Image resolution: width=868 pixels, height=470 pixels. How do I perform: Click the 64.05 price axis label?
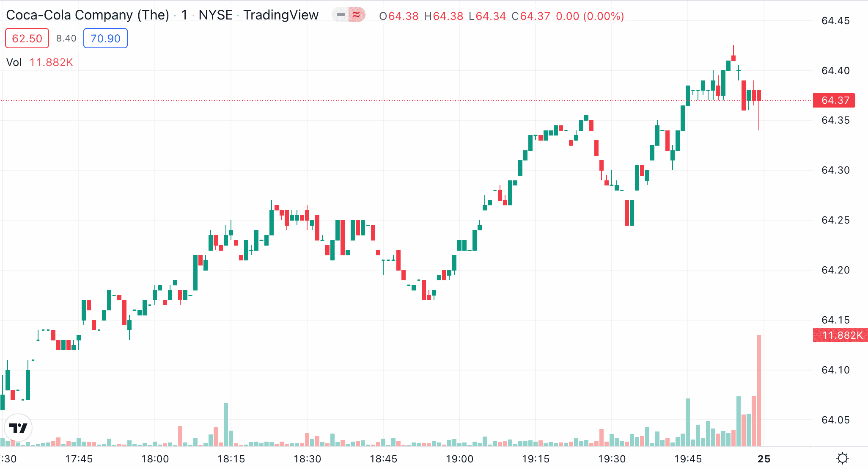pos(835,420)
